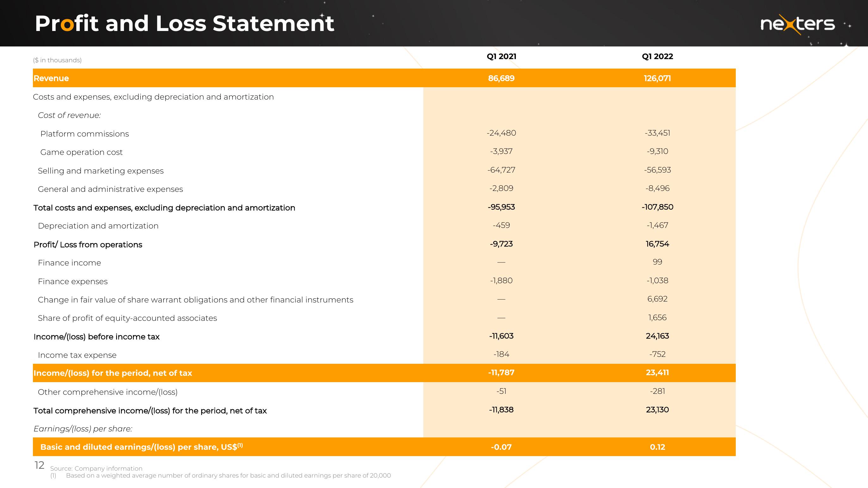Select the value -64,727

501,170
